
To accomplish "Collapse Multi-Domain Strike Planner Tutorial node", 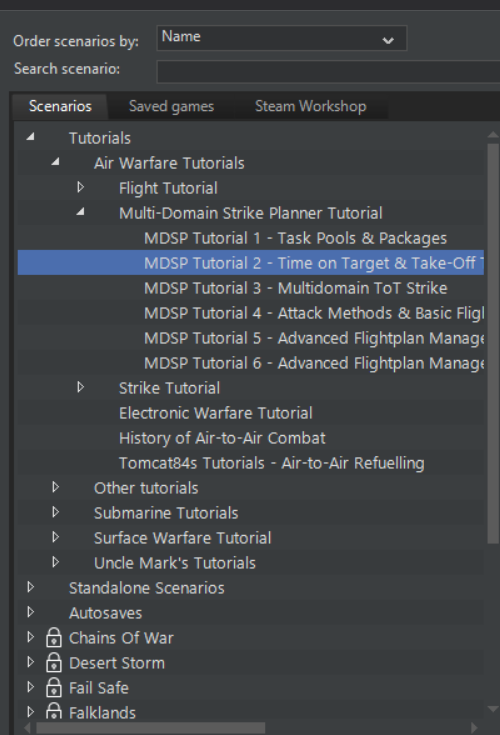I will pyautogui.click(x=80, y=212).
